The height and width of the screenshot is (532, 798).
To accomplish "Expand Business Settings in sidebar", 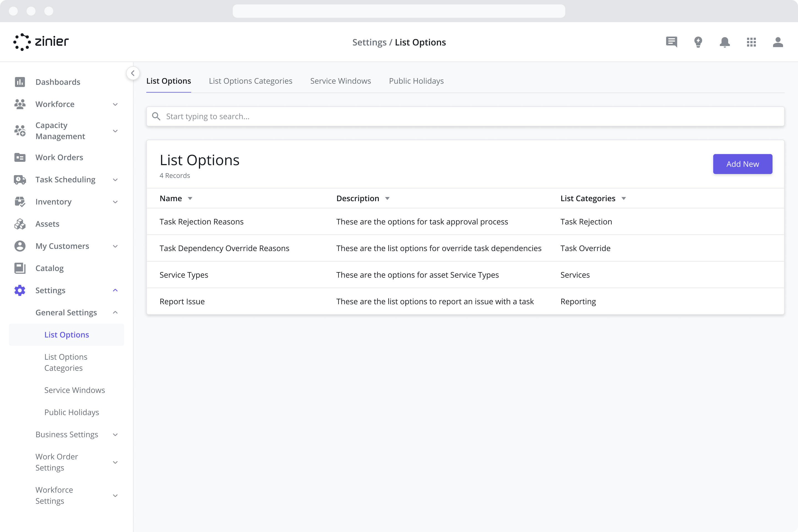I will [115, 434].
